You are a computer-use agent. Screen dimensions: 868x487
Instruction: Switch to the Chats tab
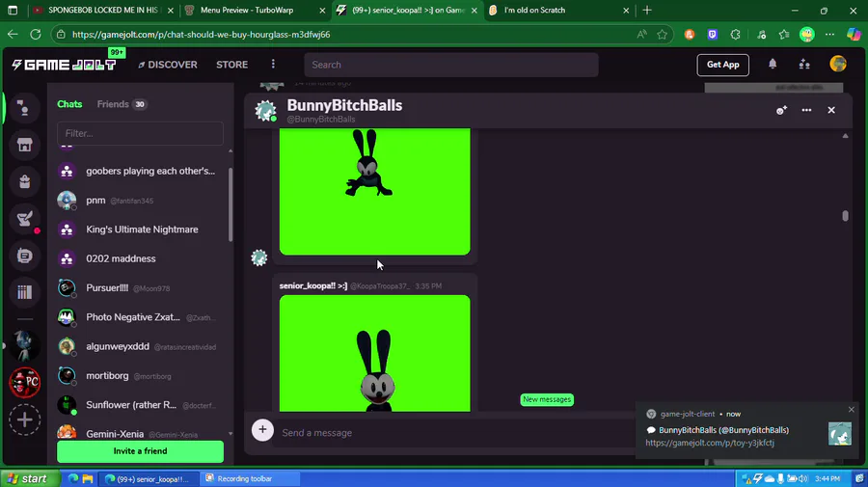[69, 104]
